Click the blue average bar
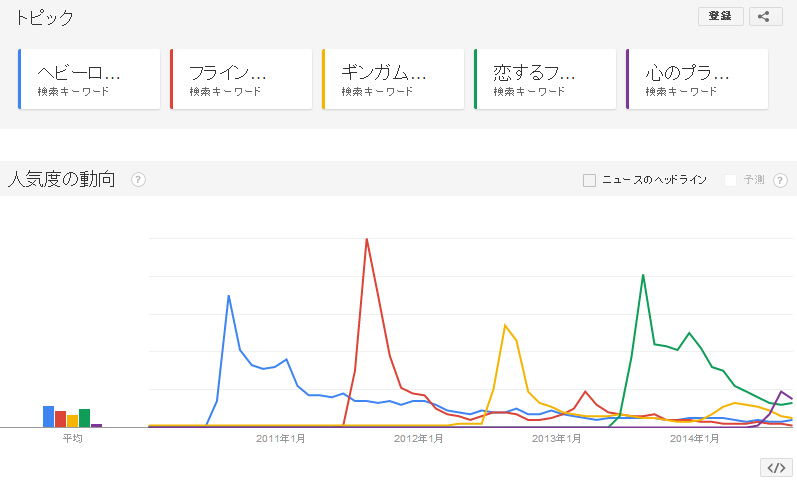The image size is (797, 491). 48,416
